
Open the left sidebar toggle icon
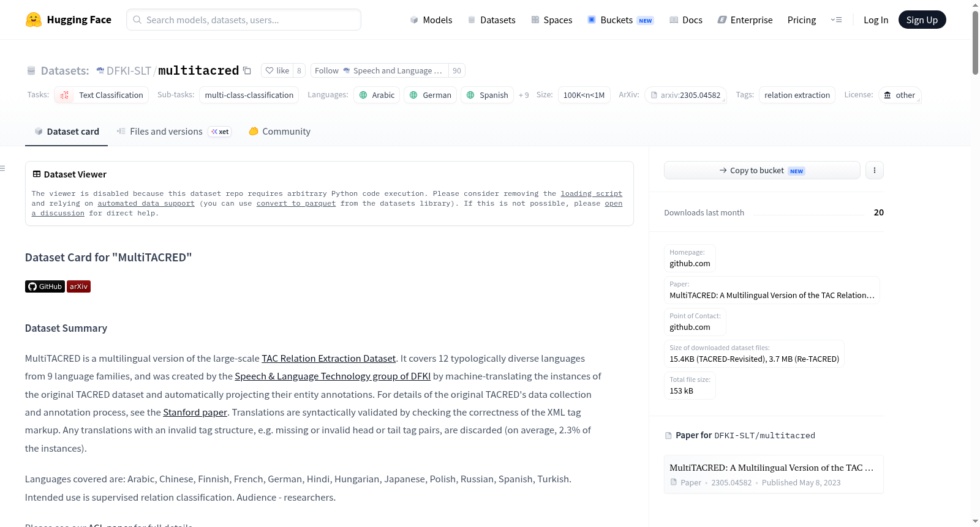click(3, 168)
